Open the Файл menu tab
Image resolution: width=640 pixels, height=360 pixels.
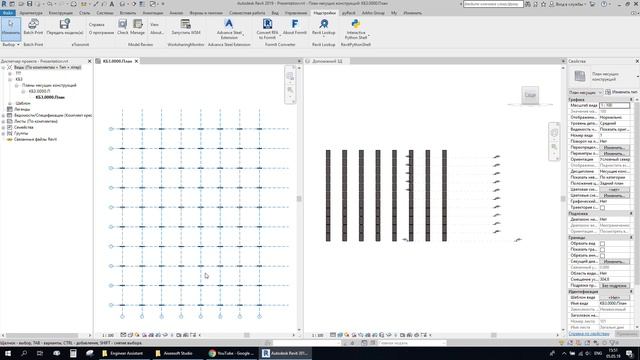pyautogui.click(x=8, y=13)
